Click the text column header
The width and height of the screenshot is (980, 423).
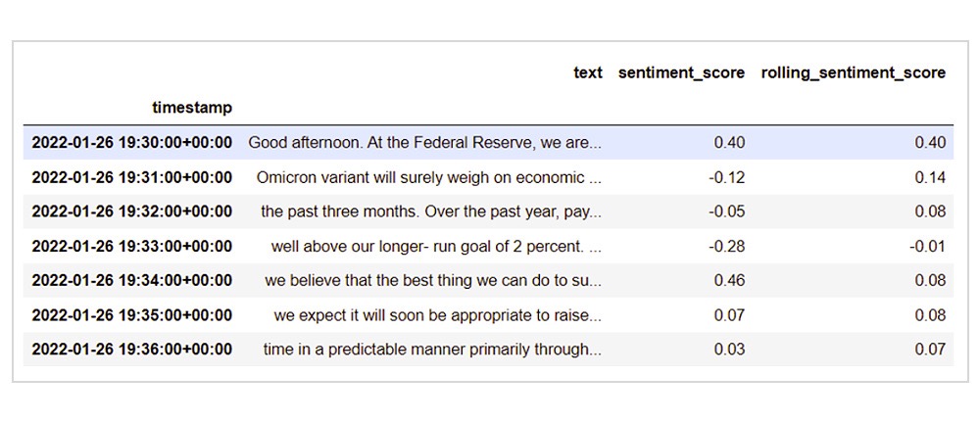tap(587, 73)
